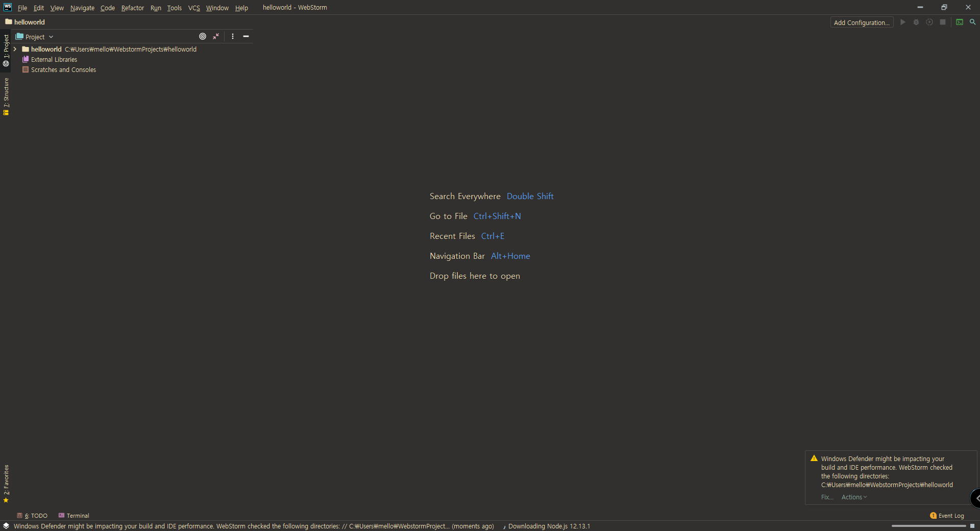Viewport: 980px width, 531px height.
Task: Click the Double Shift shortcut text
Action: [x=530, y=196]
